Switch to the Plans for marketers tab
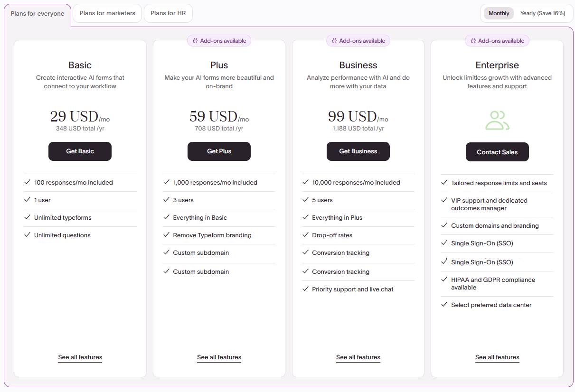 tap(107, 13)
